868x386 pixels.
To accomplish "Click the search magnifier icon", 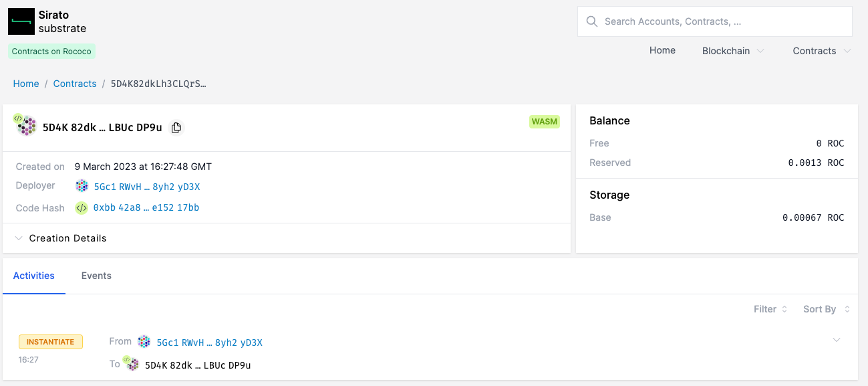I will [591, 21].
